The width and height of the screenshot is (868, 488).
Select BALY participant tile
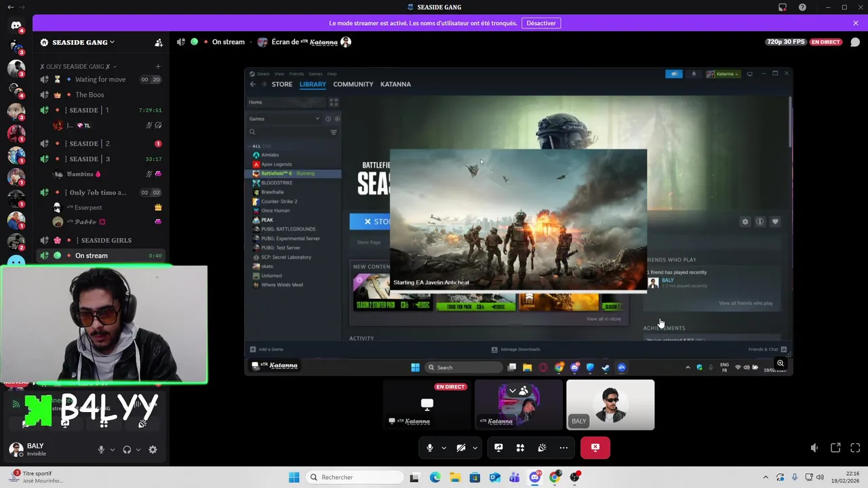610,405
